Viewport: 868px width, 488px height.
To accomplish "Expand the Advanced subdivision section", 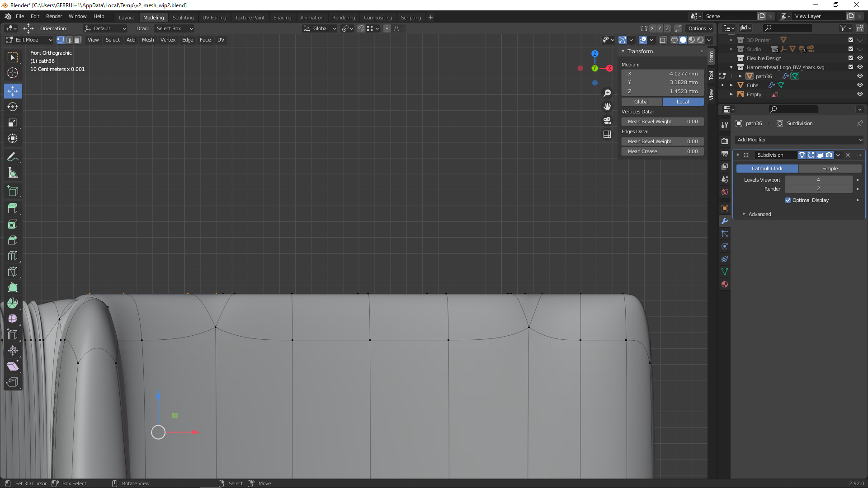I will click(759, 214).
